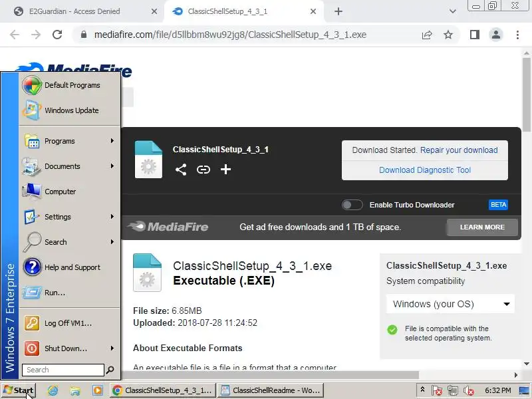532x399 pixels.
Task: Click the scrollbar down arrow
Action: coord(527,364)
